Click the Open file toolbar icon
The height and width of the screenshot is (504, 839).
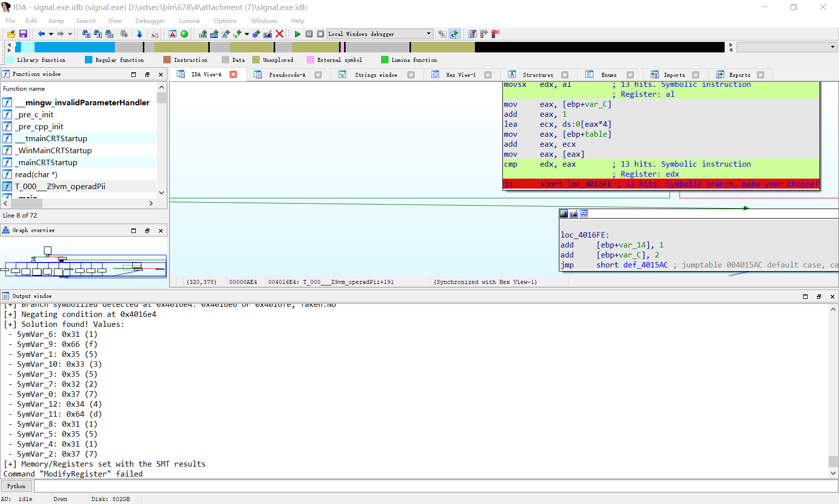point(11,34)
